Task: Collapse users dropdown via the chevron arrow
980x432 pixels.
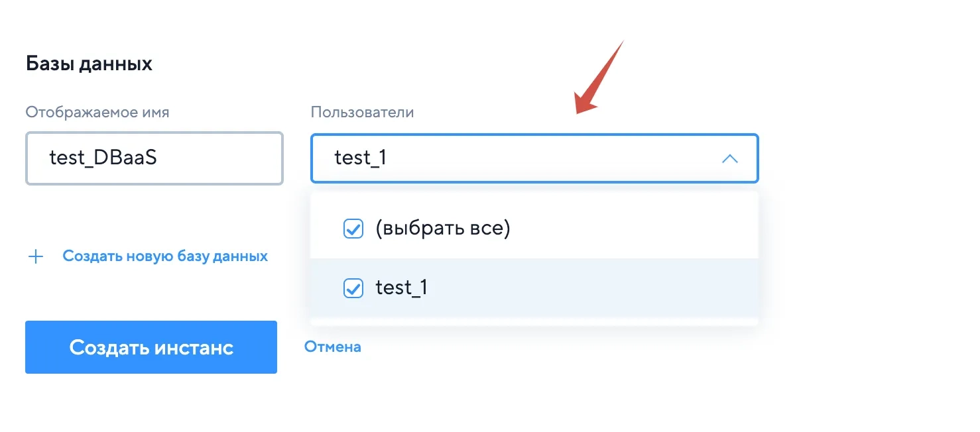Action: pos(729,159)
